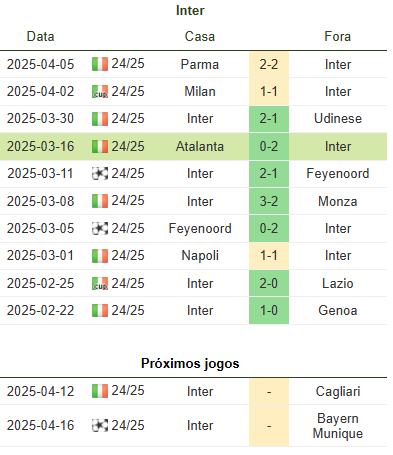Click the Cagliari team name

coord(338,391)
